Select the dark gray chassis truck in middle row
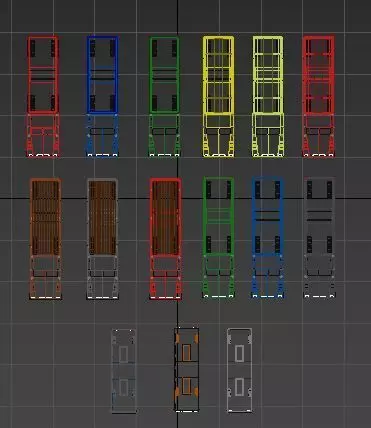Image resolution: width=371 pixels, height=428 pixels. click(x=319, y=238)
